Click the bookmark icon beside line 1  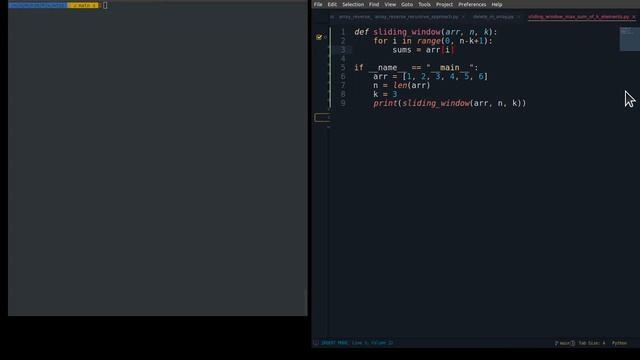(x=319, y=37)
